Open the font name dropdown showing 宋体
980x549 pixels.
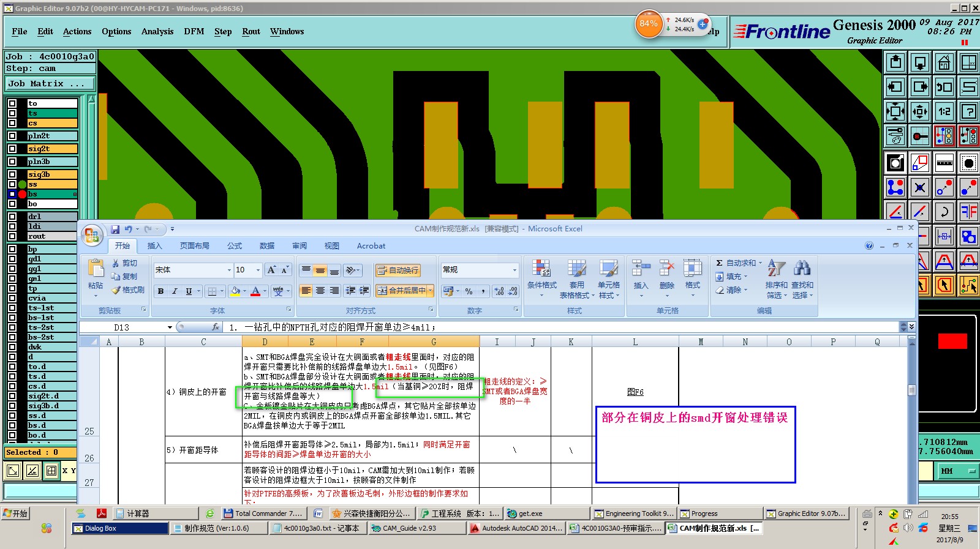click(x=229, y=270)
